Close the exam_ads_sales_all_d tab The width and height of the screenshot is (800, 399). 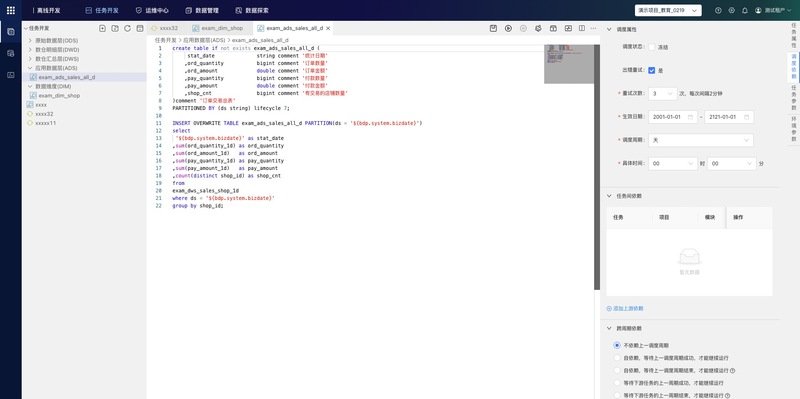(328, 29)
